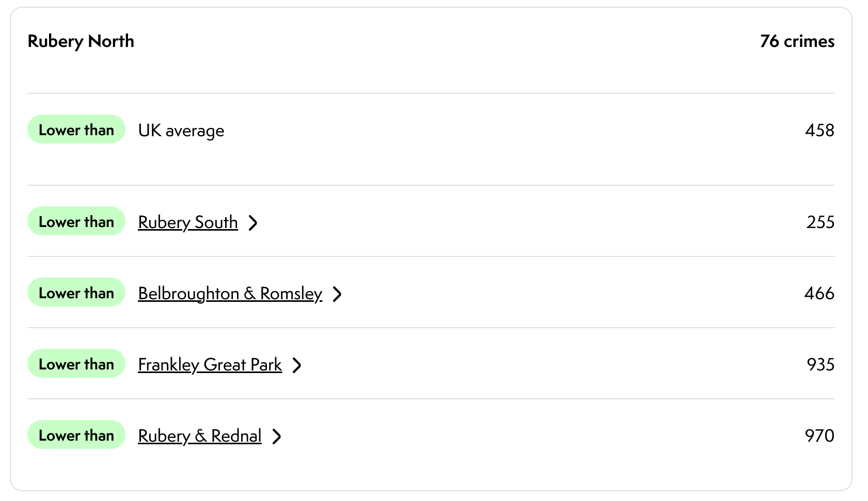Screen dimensions: 868x501
Task: Click the Lower than badge for Rubery & Rednal
Action: click(76, 435)
